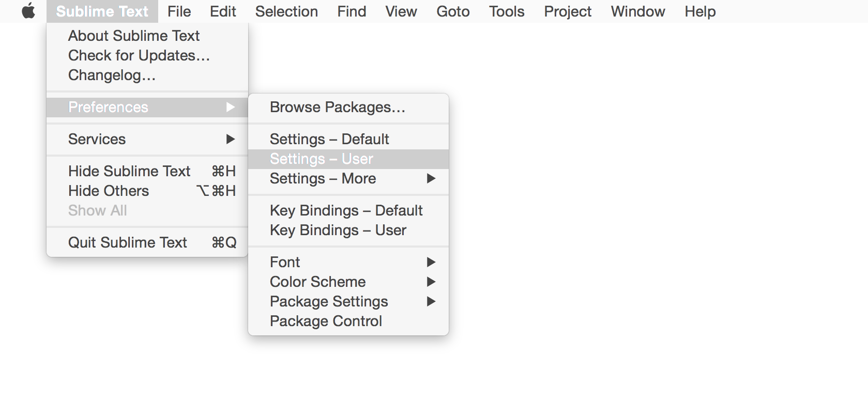Launch Package Control
This screenshot has width=868, height=414.
(326, 321)
